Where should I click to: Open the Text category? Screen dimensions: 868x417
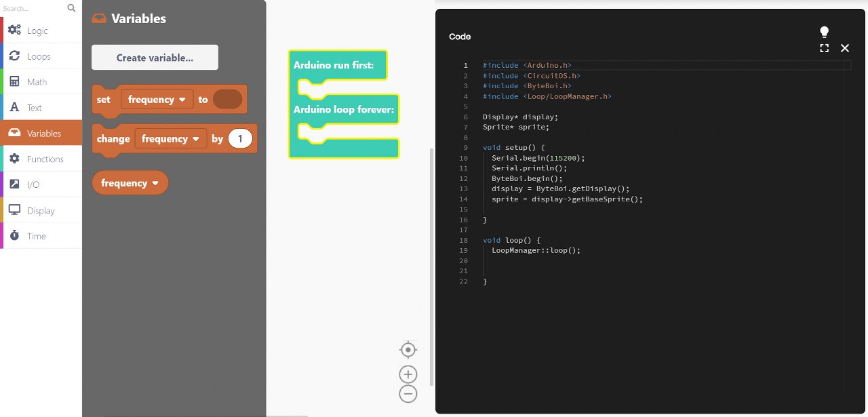point(41,107)
